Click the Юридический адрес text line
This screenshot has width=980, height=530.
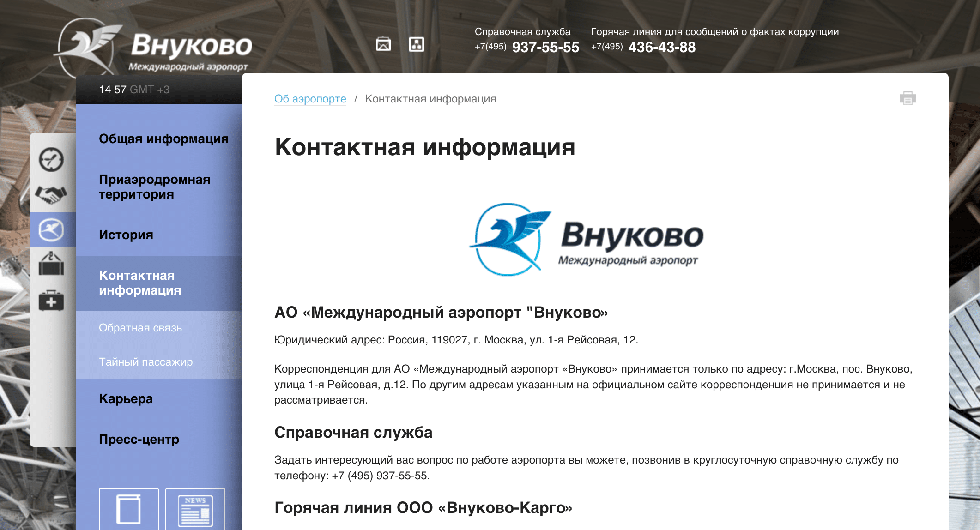tap(456, 340)
